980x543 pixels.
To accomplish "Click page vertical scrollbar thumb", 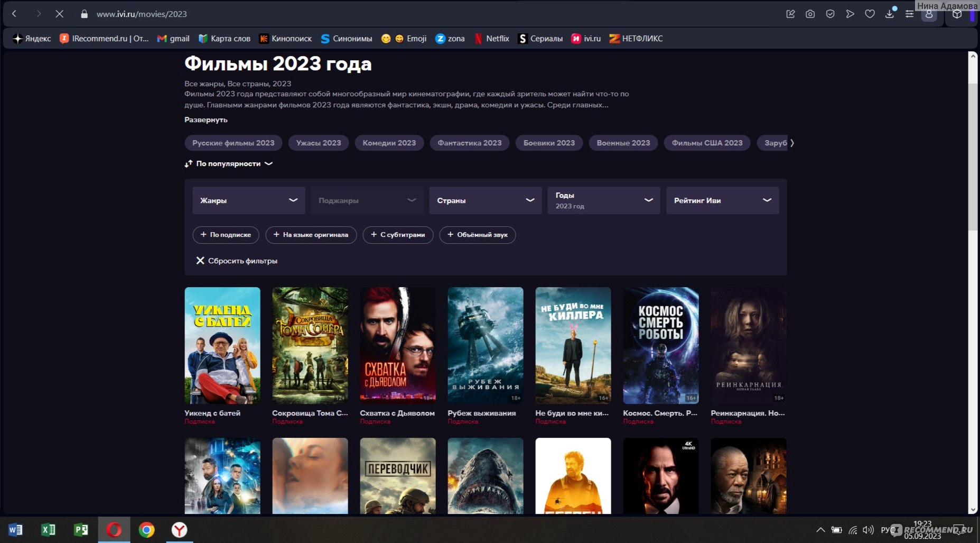I will [x=973, y=157].
